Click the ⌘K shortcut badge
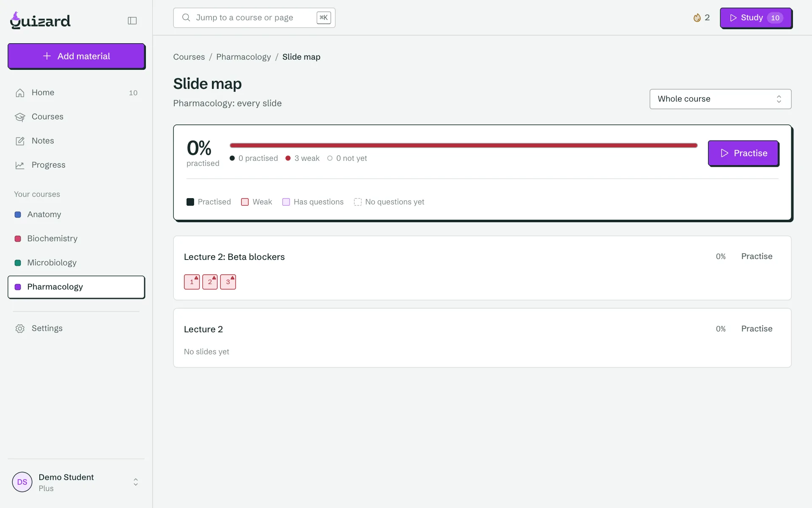The image size is (812, 508). click(x=324, y=18)
